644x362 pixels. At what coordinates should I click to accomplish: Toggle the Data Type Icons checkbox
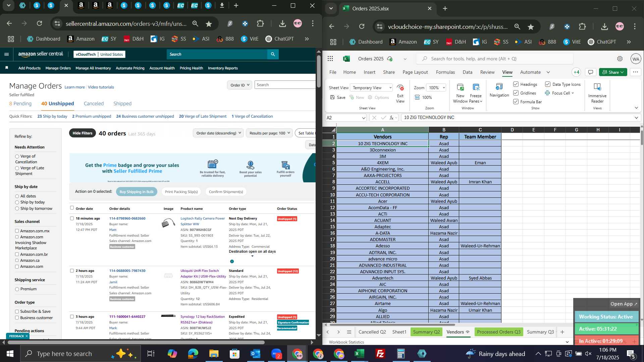point(548,84)
